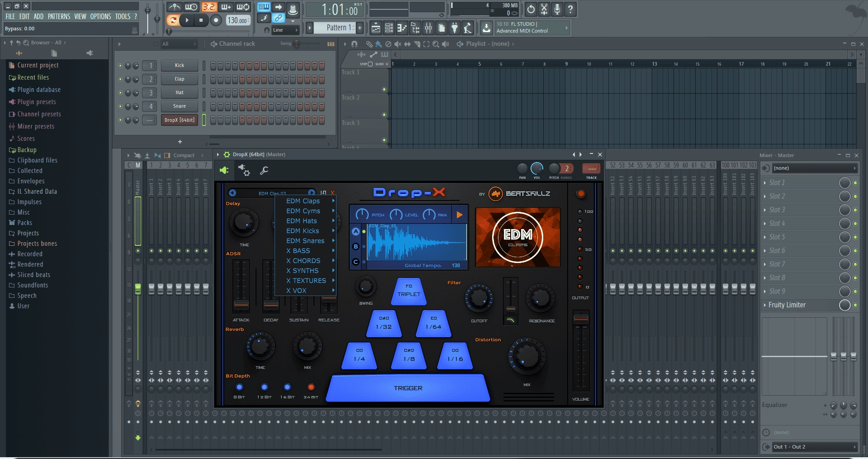
Task: Select the 8 Bit depth option
Action: [239, 387]
